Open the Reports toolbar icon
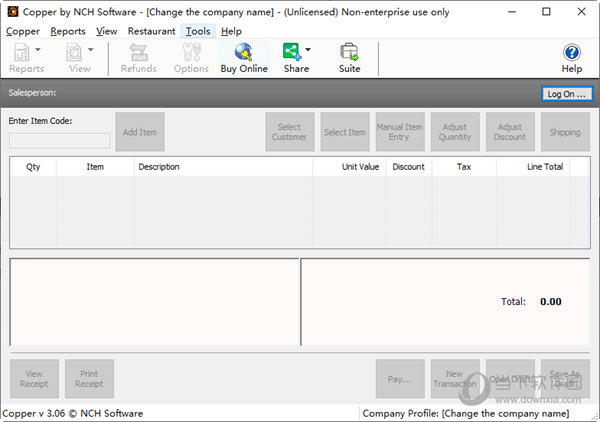 [x=22, y=53]
